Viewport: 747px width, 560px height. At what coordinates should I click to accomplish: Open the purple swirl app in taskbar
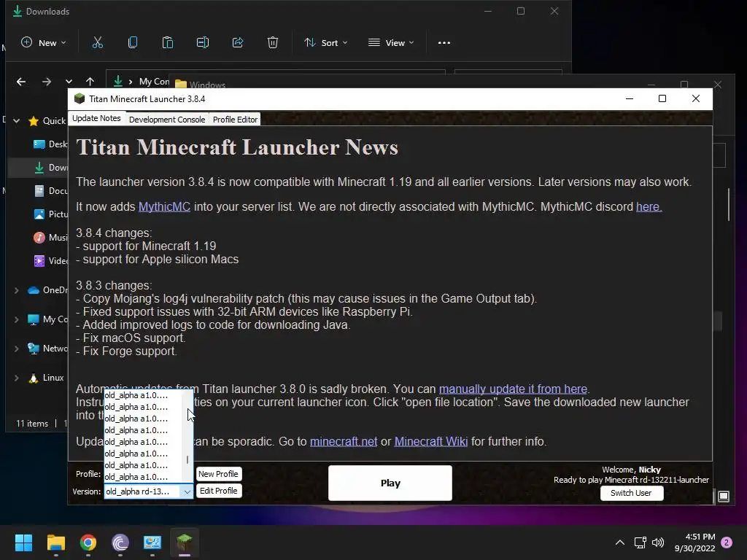click(x=120, y=542)
